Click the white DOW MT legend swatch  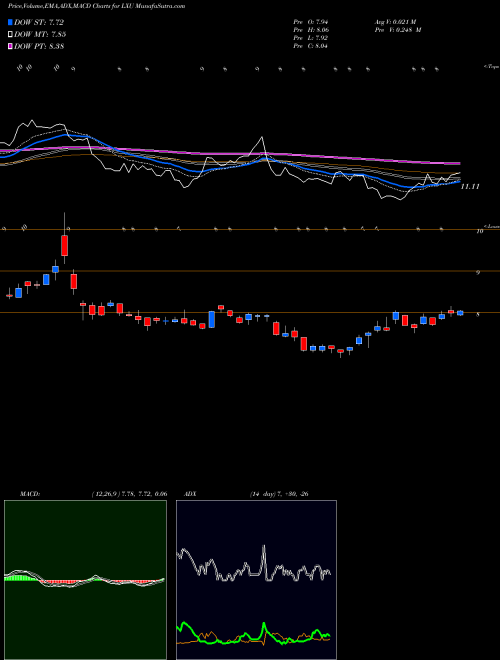11,35
